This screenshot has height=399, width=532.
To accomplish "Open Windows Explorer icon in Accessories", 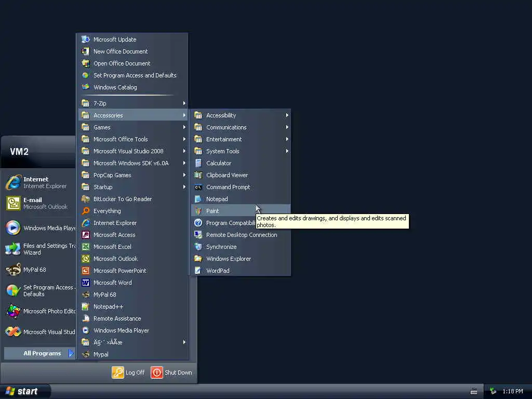I will [198, 259].
